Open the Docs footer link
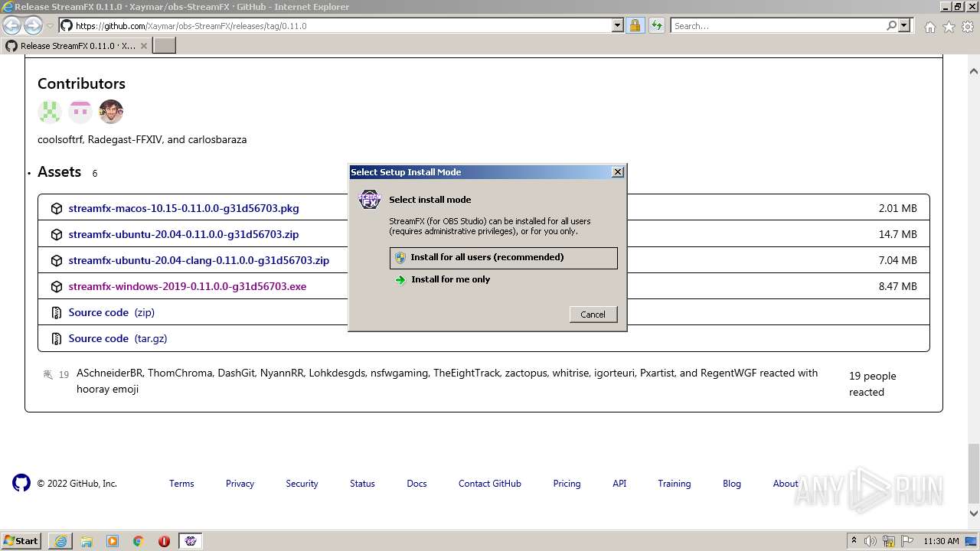The height and width of the screenshot is (551, 980). (416, 484)
